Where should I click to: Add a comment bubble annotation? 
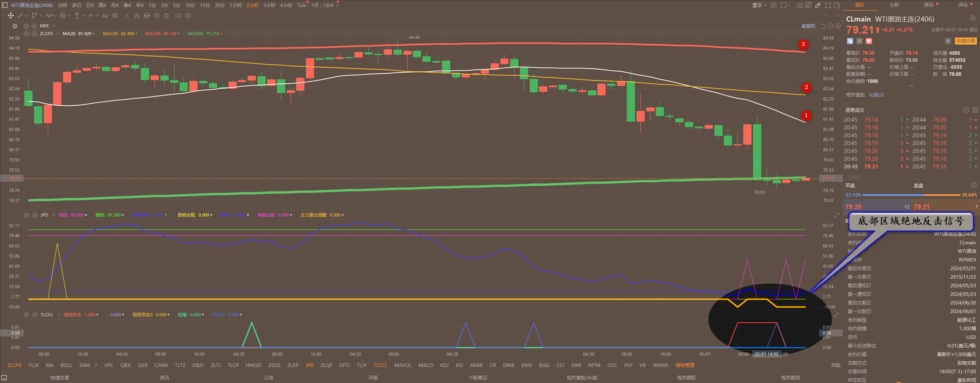tap(115, 16)
